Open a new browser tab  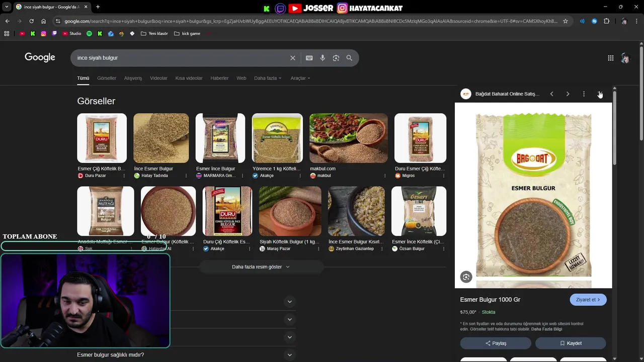(x=98, y=7)
